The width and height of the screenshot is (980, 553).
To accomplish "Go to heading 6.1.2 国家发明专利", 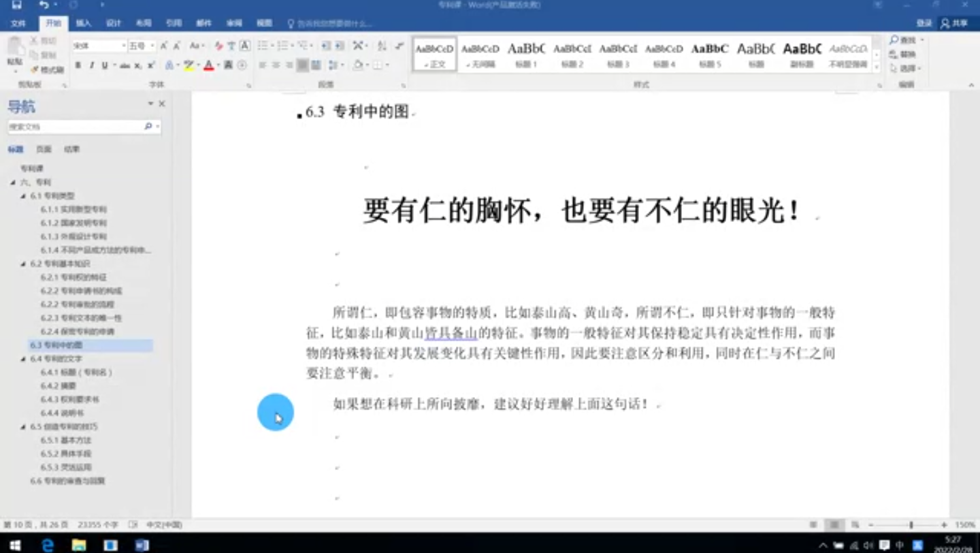I will coord(73,223).
